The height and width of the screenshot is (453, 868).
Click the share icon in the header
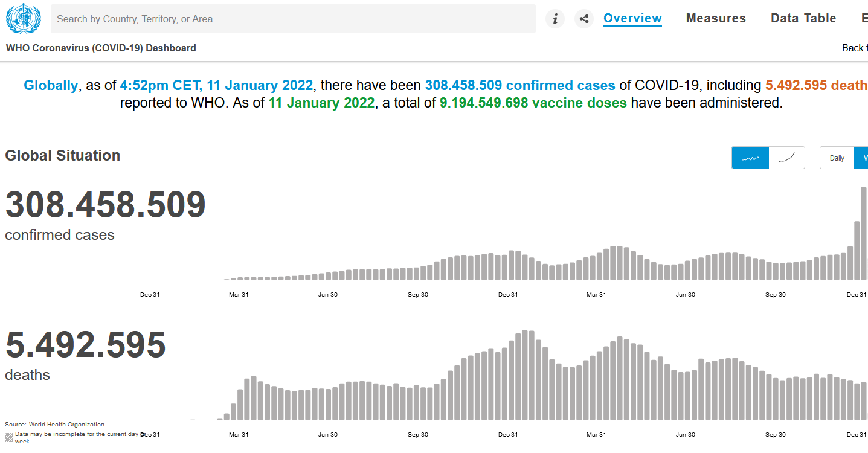(584, 19)
